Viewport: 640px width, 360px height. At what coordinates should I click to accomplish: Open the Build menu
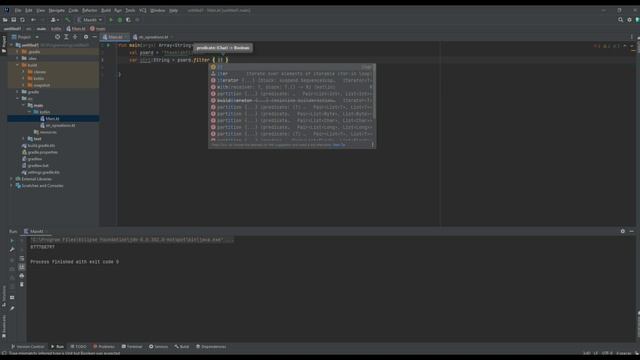106,10
